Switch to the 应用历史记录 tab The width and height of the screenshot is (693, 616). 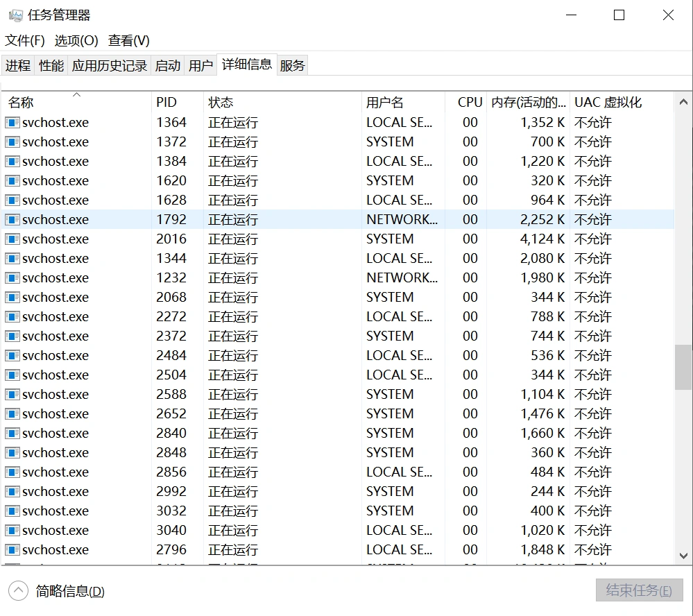110,65
